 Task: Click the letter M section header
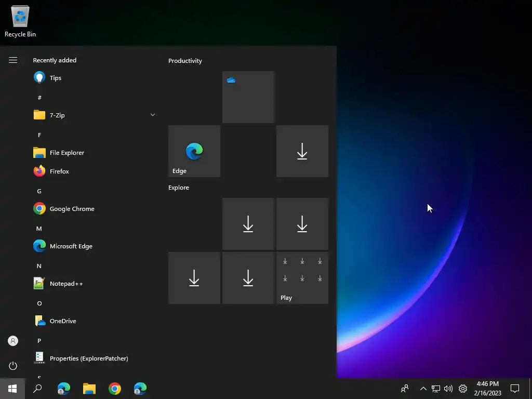(x=39, y=229)
